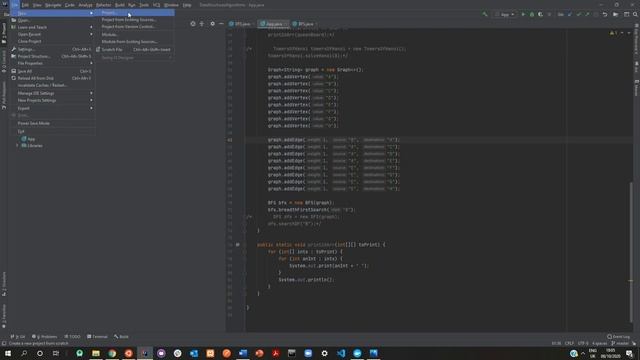
Task: Select opened file locate icon in Project panel
Action: [193, 24]
